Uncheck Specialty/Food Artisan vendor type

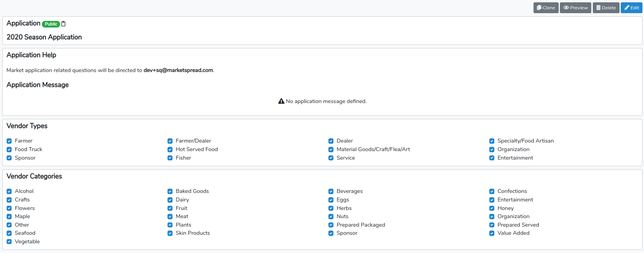tap(492, 141)
